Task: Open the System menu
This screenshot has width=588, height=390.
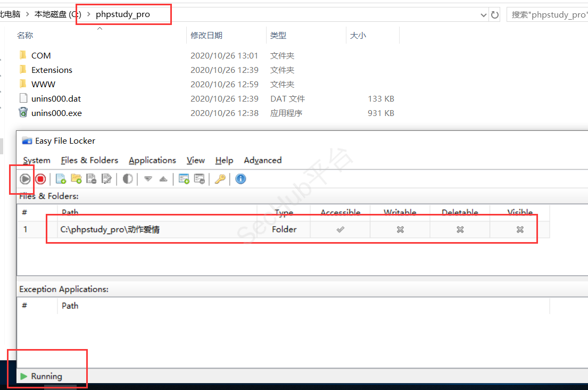Action: (x=36, y=160)
